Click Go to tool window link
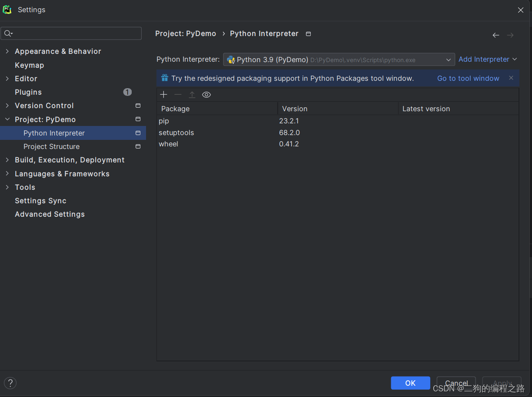Viewport: 532px width, 397px height. (468, 78)
